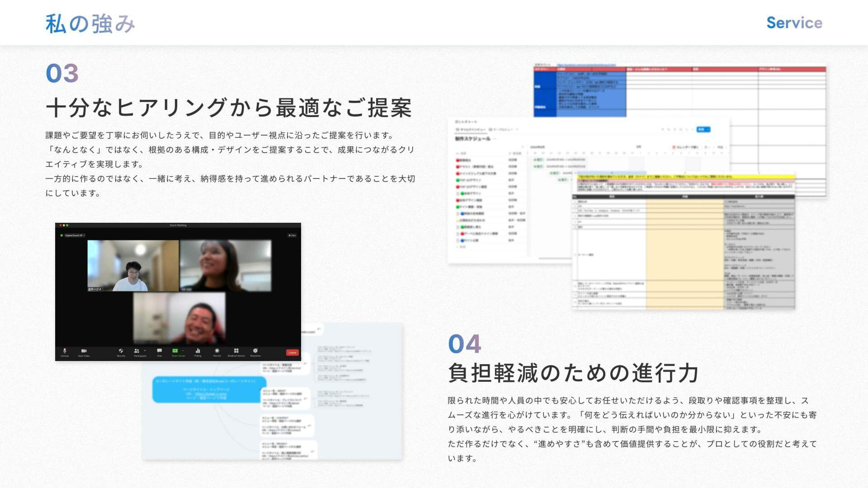Screen dimensions: 868x488
Task: Expand the arrow next to Participants
Action: coord(145,351)
